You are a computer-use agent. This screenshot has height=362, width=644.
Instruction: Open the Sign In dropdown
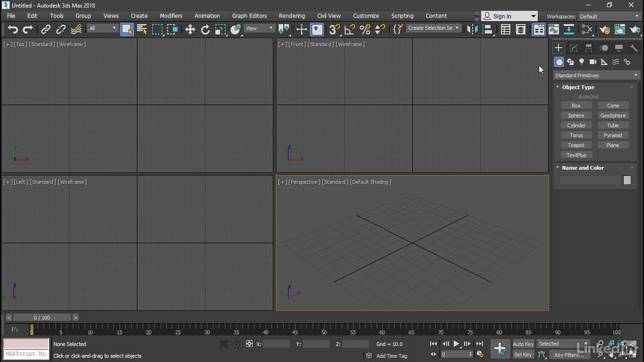pos(509,16)
